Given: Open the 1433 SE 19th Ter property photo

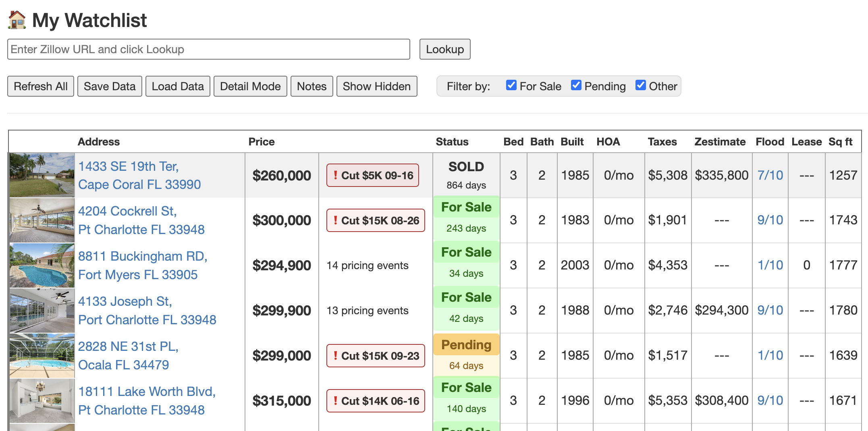Looking at the screenshot, I should point(42,175).
